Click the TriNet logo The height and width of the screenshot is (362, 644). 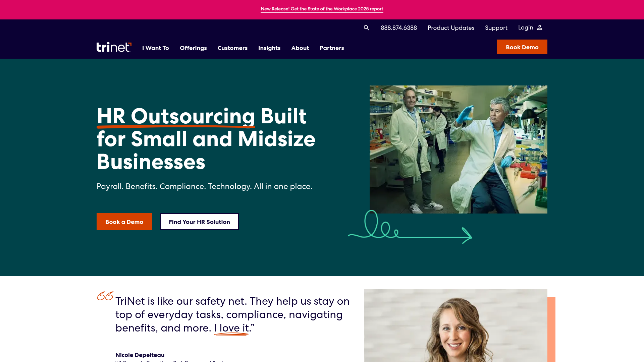click(113, 47)
